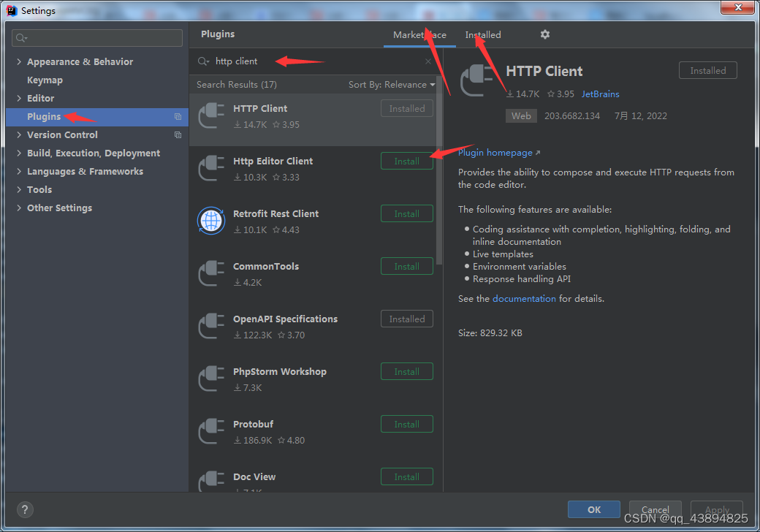760x532 pixels.
Task: Select the Protobuf plugin name
Action: click(254, 425)
